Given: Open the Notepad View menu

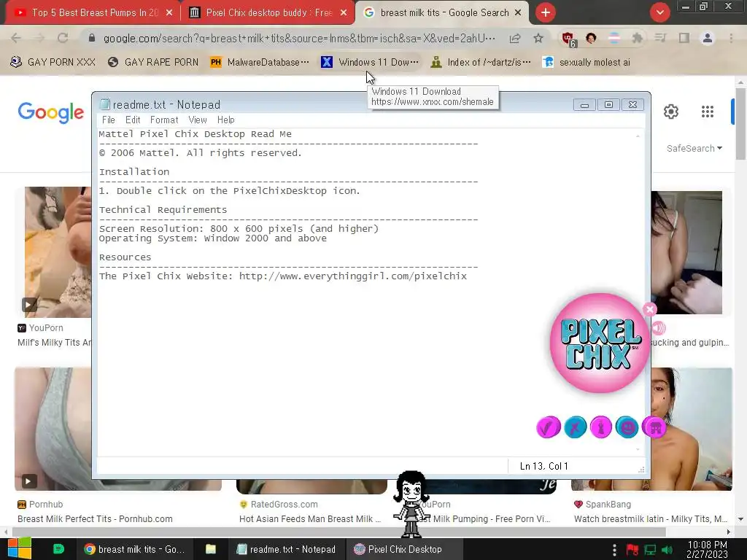Looking at the screenshot, I should [197, 120].
